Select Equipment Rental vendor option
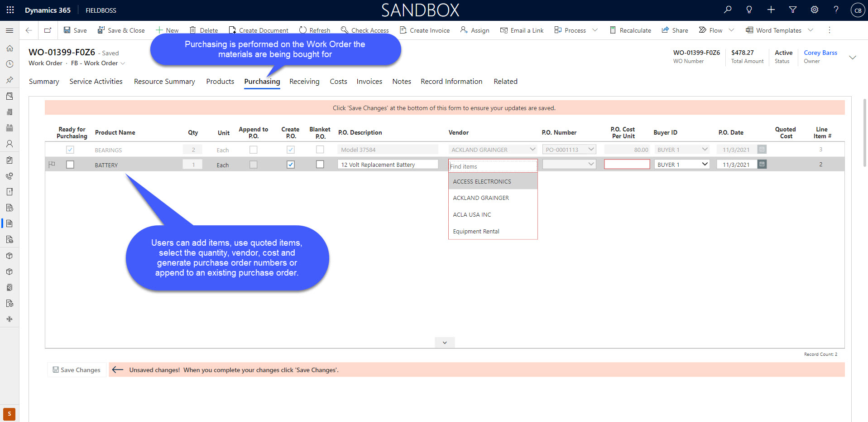The height and width of the screenshot is (422, 868). 493,232
